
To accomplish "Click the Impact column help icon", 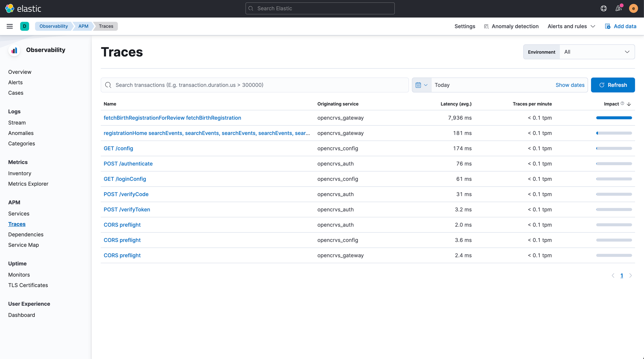I will (x=622, y=103).
